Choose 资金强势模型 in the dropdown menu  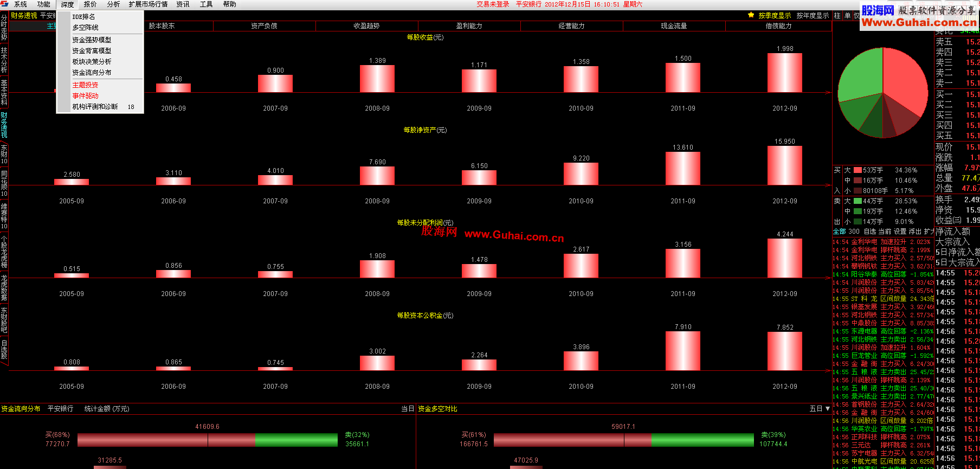[100, 40]
